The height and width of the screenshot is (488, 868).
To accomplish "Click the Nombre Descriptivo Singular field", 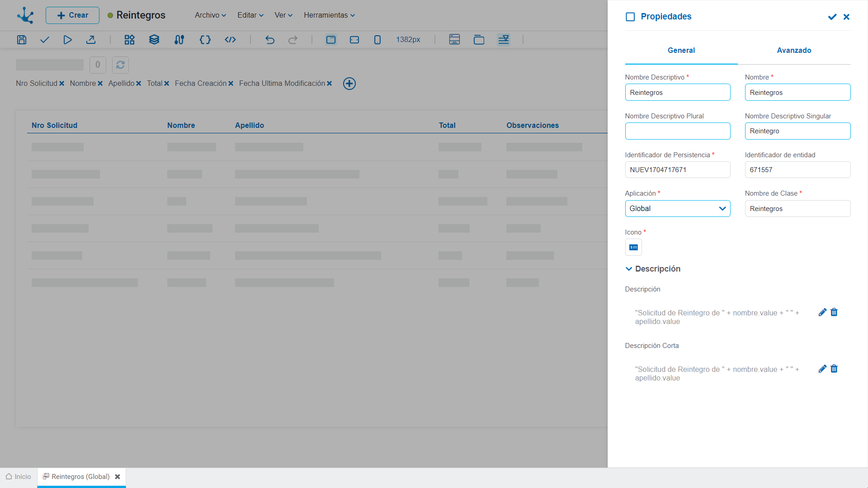I will click(x=798, y=131).
